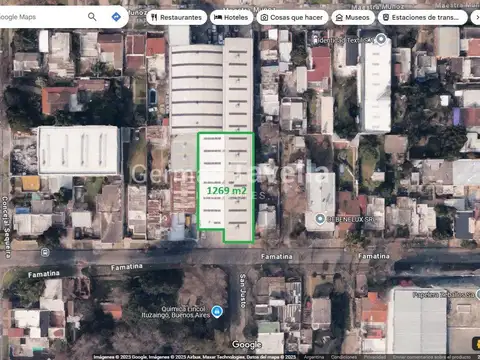
Task: Open the Quimica Lincol map pin
Action: 217,312
